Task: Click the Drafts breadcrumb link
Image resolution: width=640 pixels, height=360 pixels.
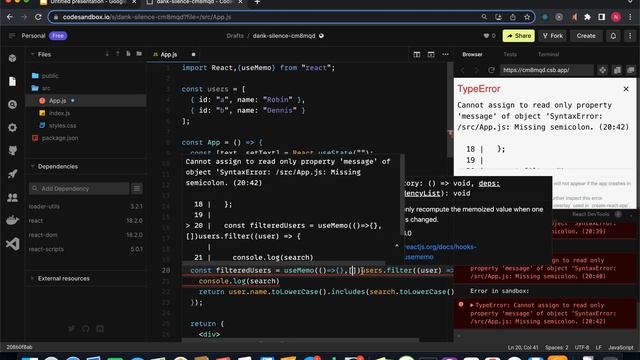Action: [235, 36]
